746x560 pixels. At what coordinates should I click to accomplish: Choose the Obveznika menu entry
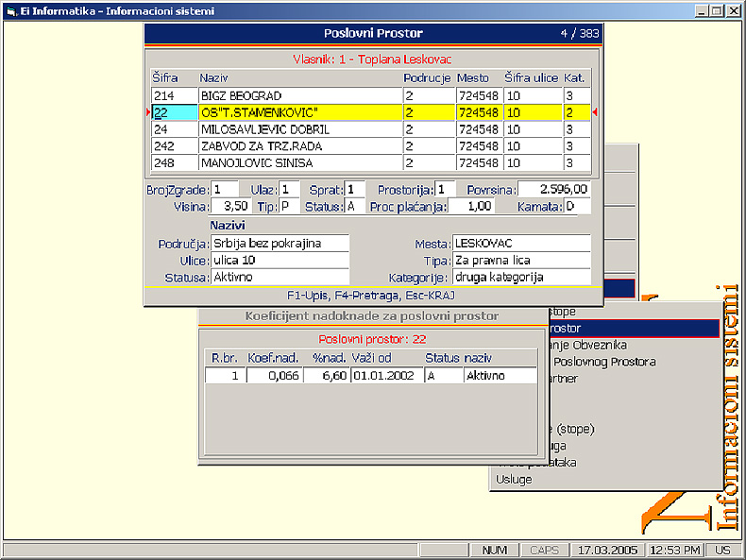pyautogui.click(x=590, y=345)
